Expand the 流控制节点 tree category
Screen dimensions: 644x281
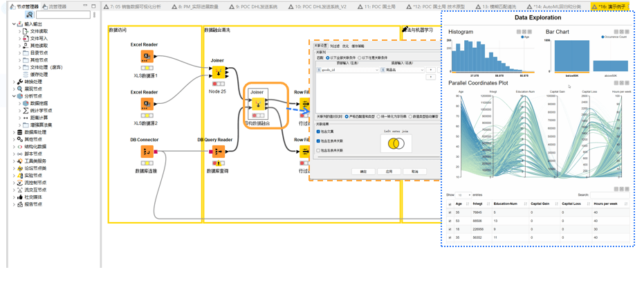(15, 183)
